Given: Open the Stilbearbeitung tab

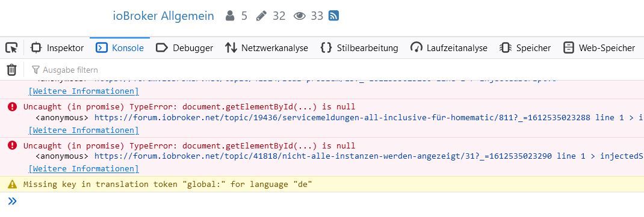Looking at the screenshot, I should tap(359, 48).
